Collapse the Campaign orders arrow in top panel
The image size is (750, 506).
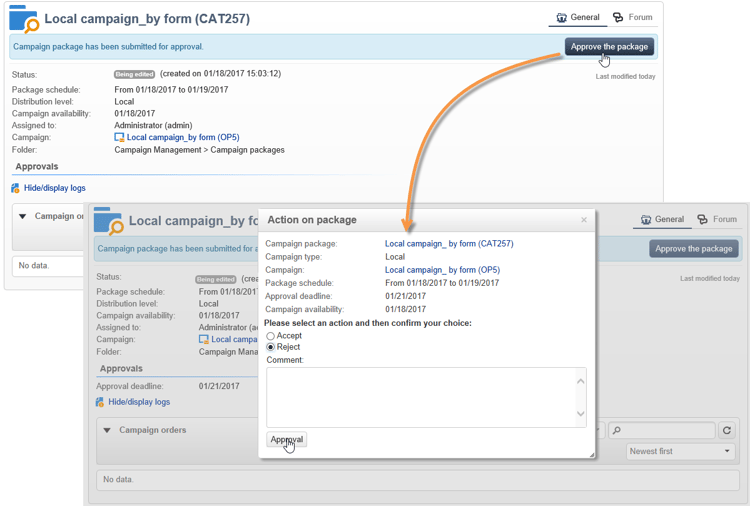click(23, 216)
